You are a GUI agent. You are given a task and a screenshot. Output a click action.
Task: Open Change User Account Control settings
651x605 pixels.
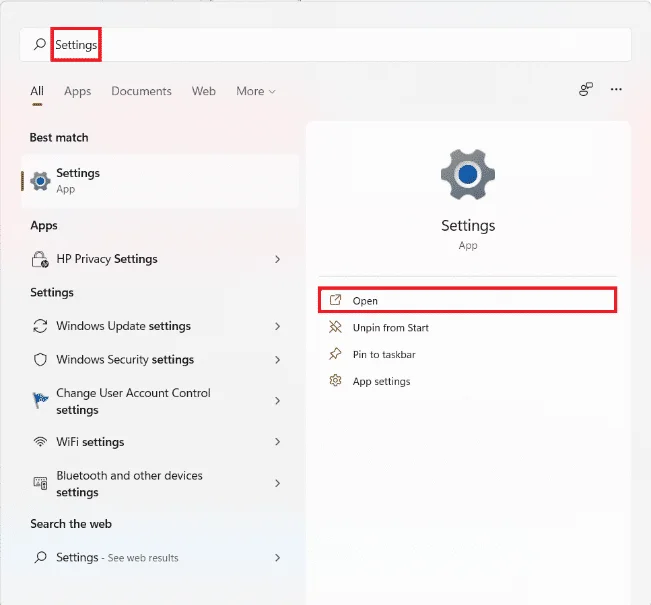pyautogui.click(x=158, y=401)
